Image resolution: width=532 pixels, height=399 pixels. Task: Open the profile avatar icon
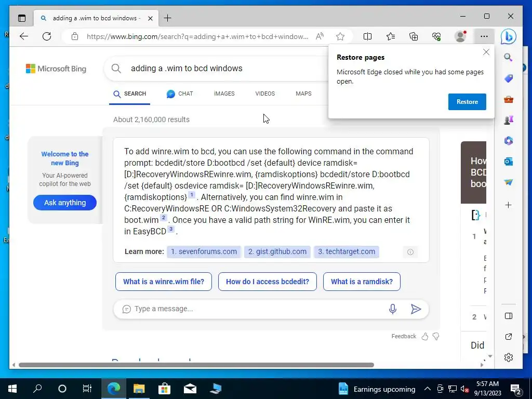pos(460,36)
